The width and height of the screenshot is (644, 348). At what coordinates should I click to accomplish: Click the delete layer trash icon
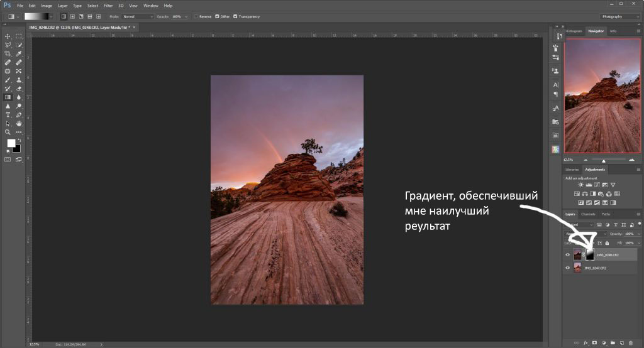631,342
